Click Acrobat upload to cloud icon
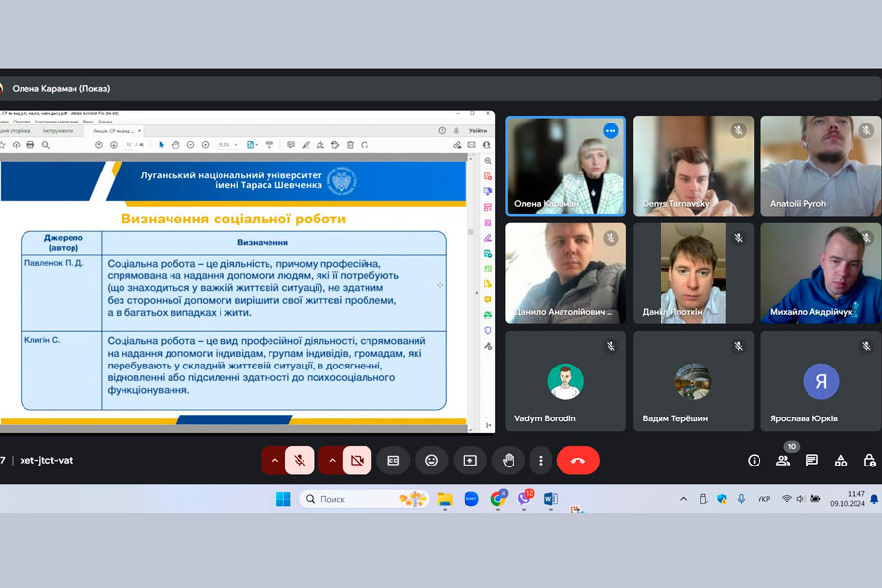 click(x=16, y=145)
